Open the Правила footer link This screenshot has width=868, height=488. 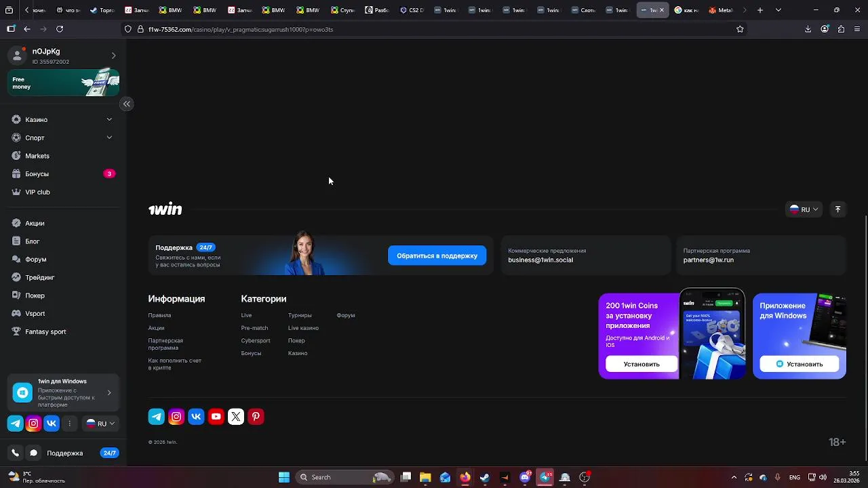(x=159, y=315)
